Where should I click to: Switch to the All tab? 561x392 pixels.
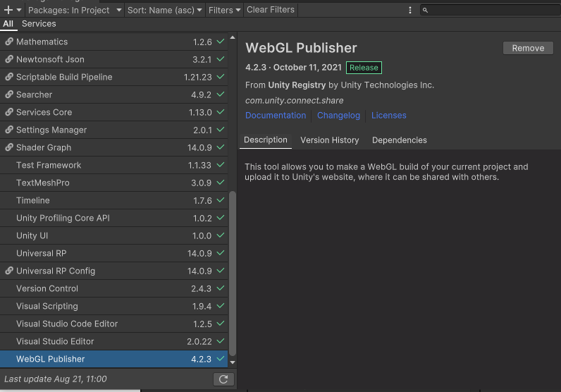pos(8,24)
